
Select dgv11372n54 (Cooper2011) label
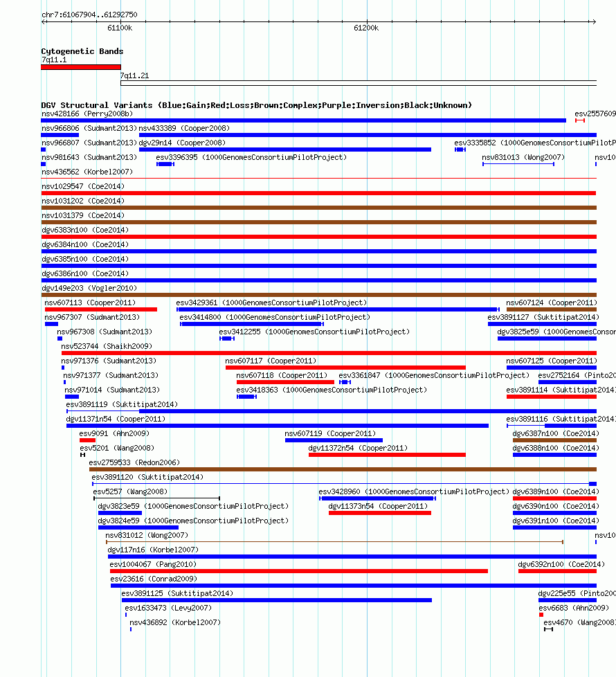point(358,448)
